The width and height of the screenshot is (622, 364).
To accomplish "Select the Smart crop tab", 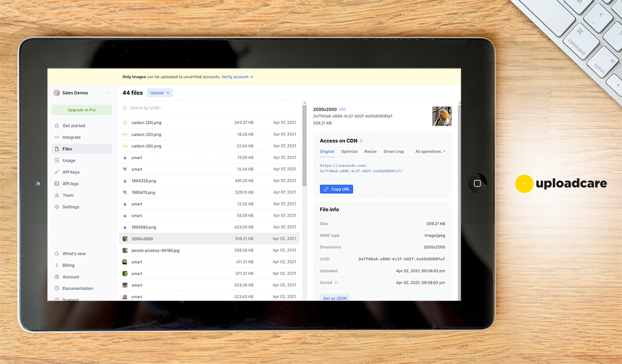I will (393, 152).
